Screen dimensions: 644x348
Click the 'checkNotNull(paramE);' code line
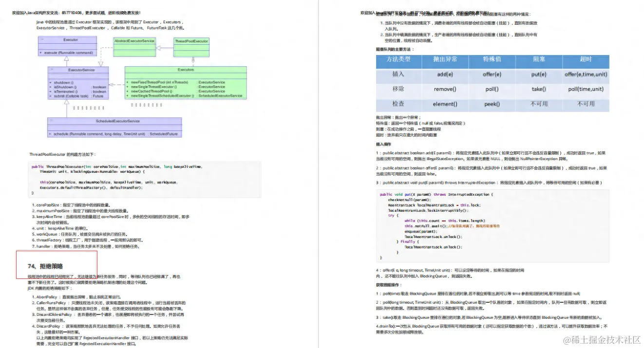(x=410, y=200)
